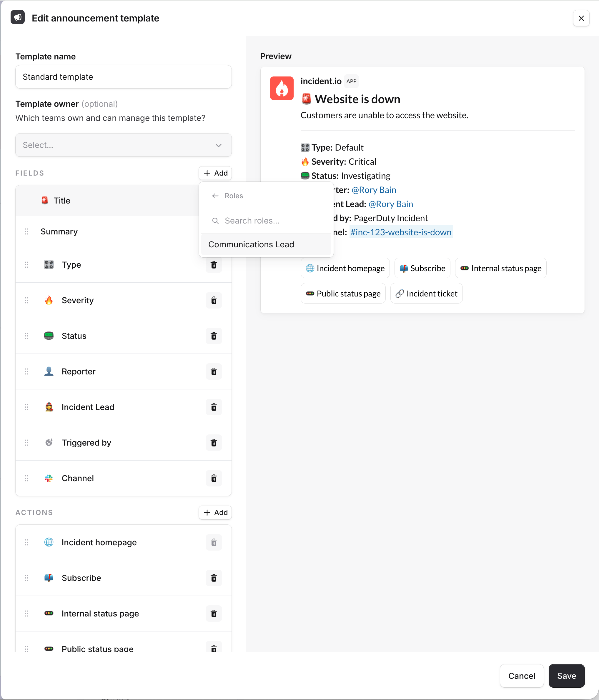Screen dimensions: 599x700
Task: Delete the Incident Lead field
Action: point(214,407)
